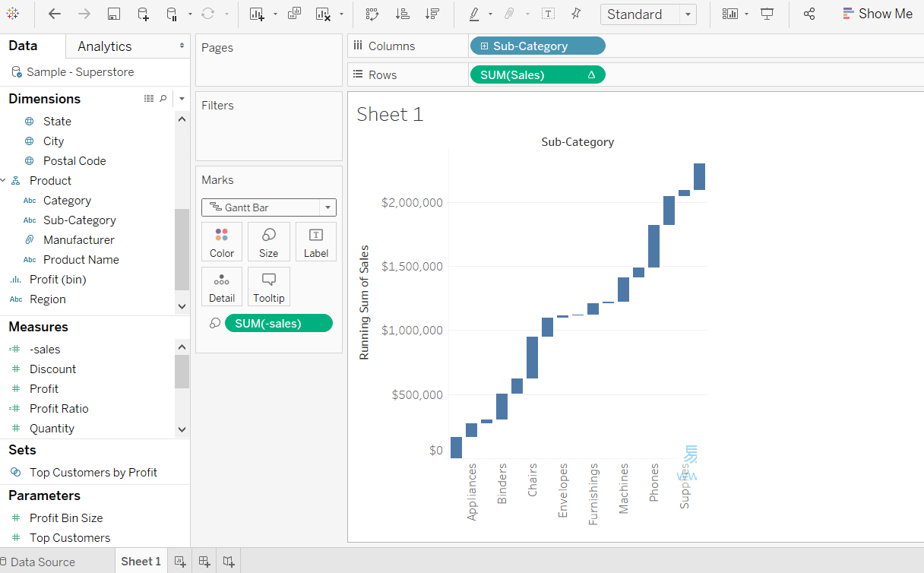Screen dimensions: 924x573
Task: Click the Highlight pen icon
Action: [474, 14]
